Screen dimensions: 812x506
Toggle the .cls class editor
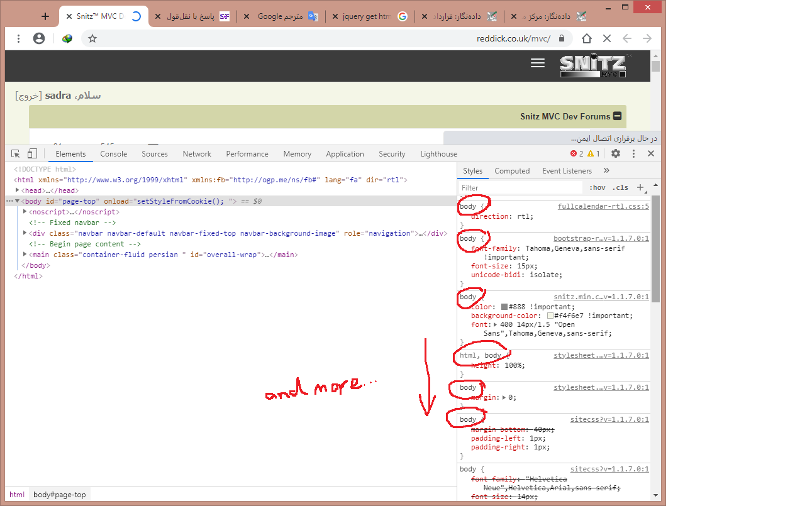(620, 187)
